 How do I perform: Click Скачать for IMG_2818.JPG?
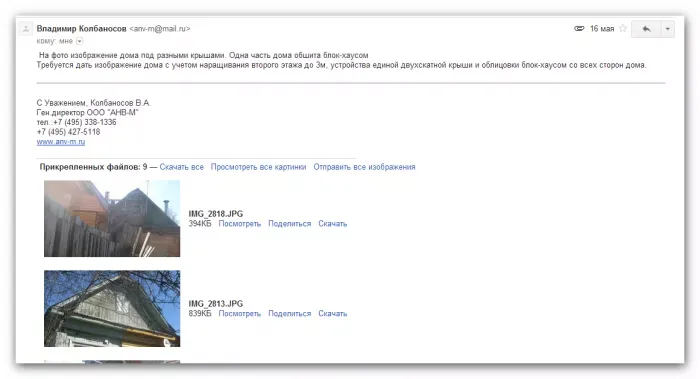(x=333, y=224)
